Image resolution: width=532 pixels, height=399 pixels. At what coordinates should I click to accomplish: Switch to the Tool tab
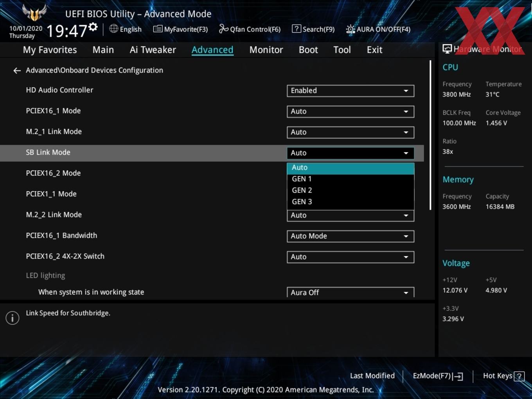[x=342, y=50]
